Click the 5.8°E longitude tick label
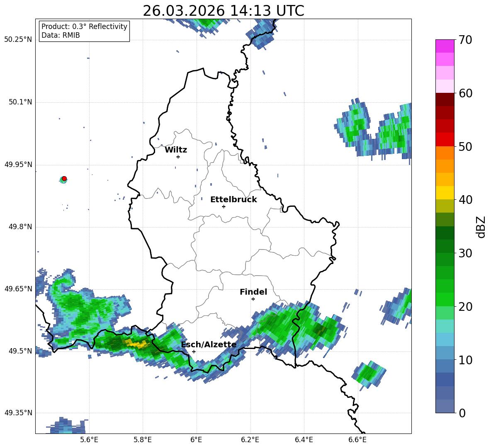491x448 pixels. click(x=143, y=440)
